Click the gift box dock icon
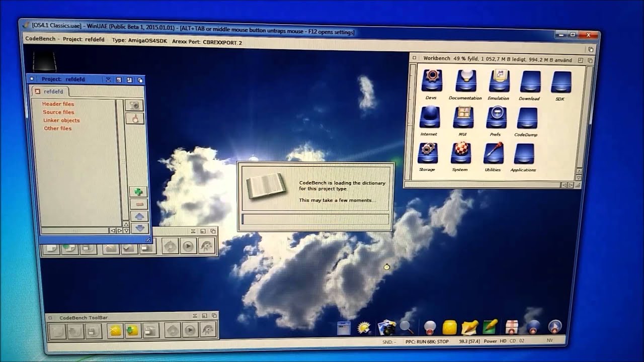 [512, 327]
